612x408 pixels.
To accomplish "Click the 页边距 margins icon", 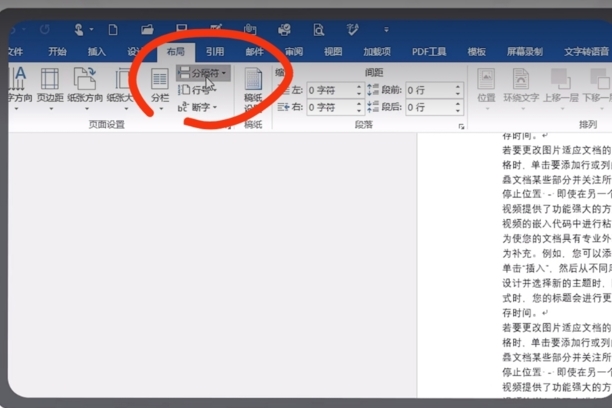I will [x=50, y=79].
